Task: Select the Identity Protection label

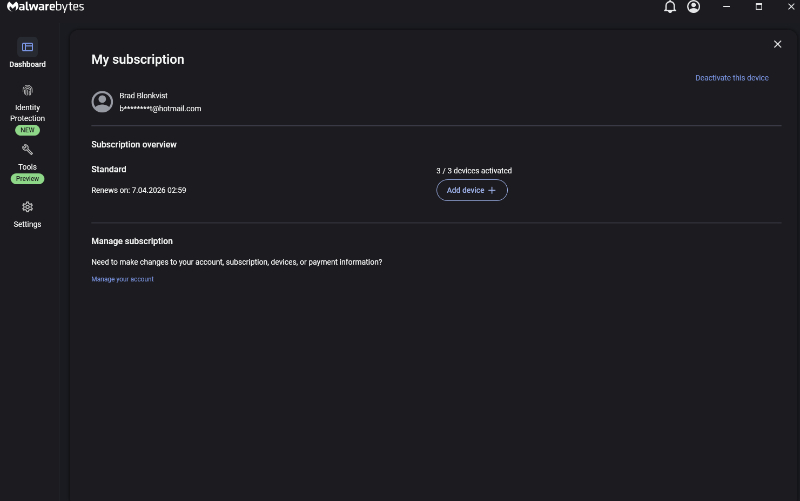Action: [x=28, y=113]
